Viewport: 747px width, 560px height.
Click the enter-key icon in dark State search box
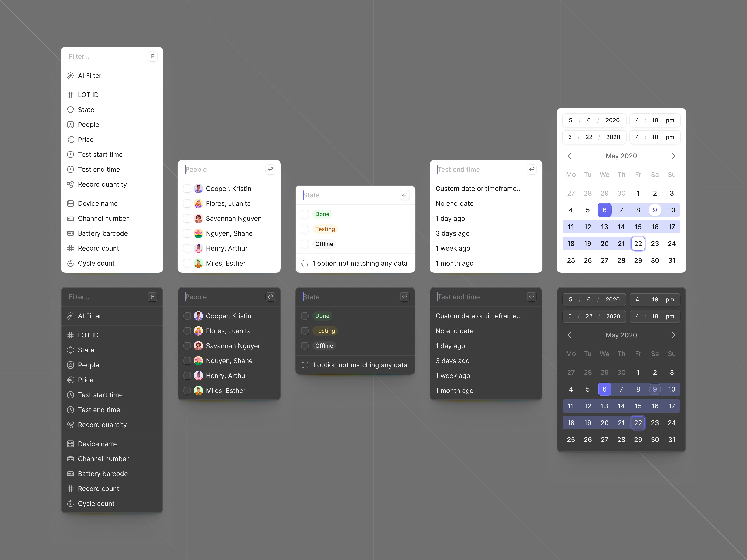[405, 297]
